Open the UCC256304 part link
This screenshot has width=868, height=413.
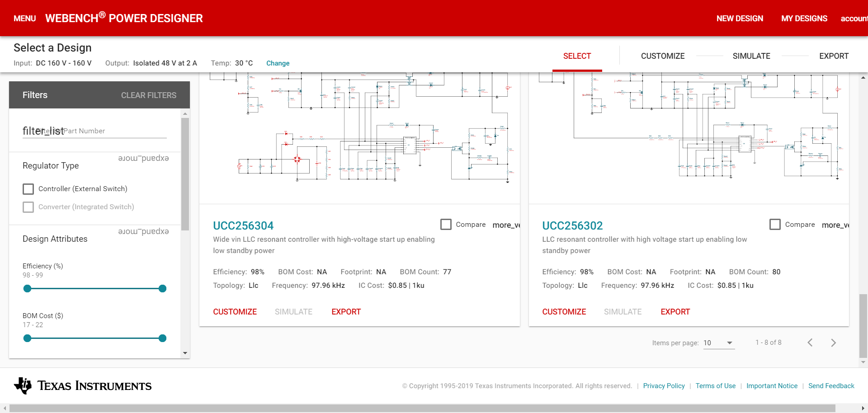(243, 225)
